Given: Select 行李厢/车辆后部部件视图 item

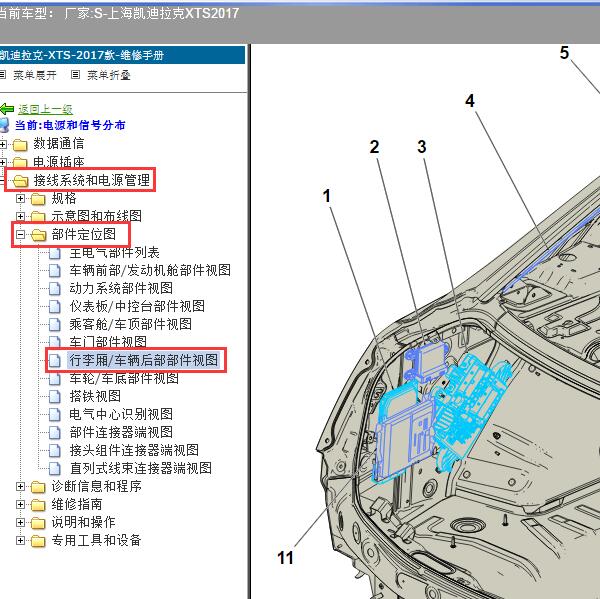Looking at the screenshot, I should pos(143,360).
